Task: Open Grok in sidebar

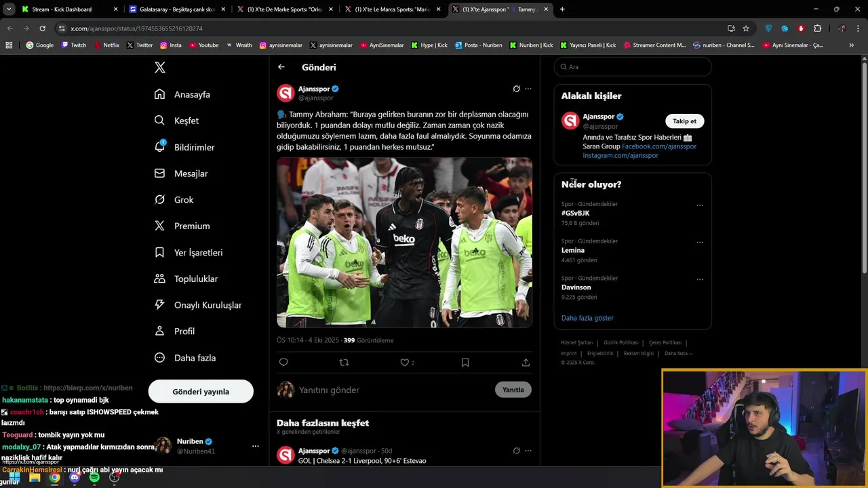Action: (x=174, y=200)
